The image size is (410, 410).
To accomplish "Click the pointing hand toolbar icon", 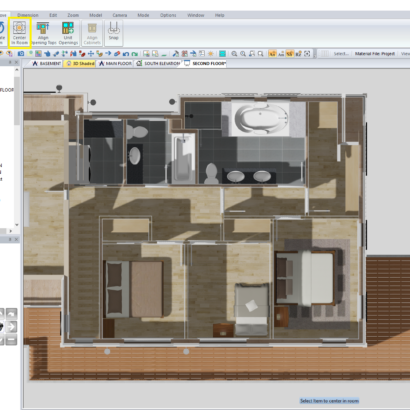I will click(47, 54).
